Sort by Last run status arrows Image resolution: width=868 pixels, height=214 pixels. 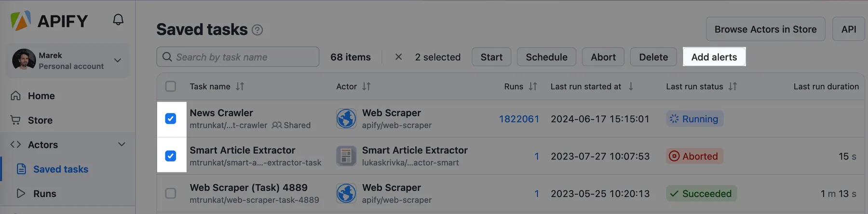pyautogui.click(x=732, y=86)
